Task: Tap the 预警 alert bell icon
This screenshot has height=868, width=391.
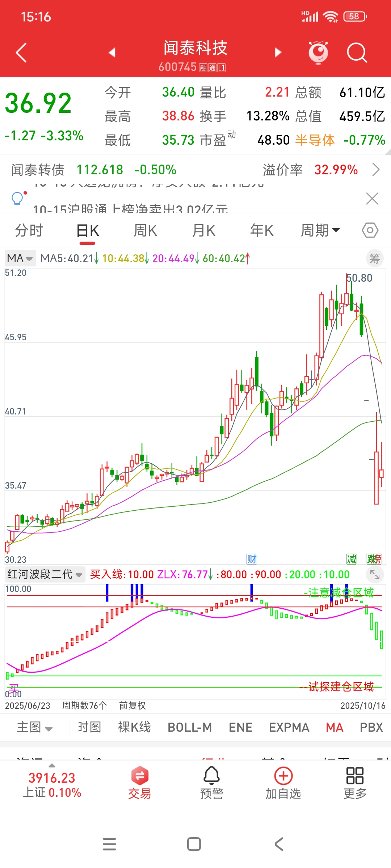Action: [212, 783]
